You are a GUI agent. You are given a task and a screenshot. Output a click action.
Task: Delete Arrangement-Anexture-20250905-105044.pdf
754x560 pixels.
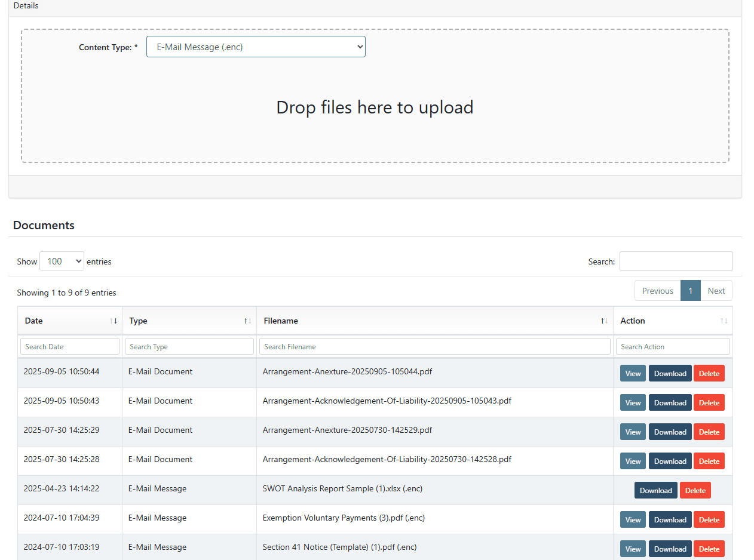pos(709,373)
